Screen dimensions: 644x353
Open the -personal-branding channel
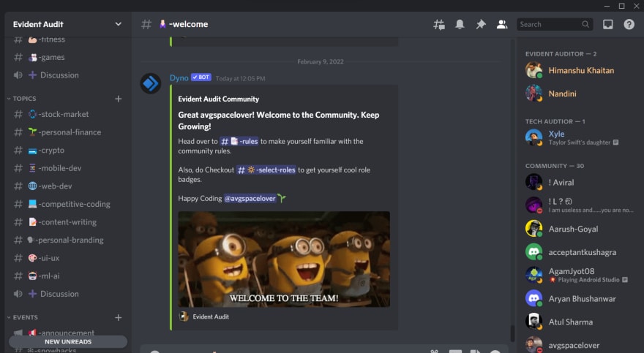(x=68, y=240)
